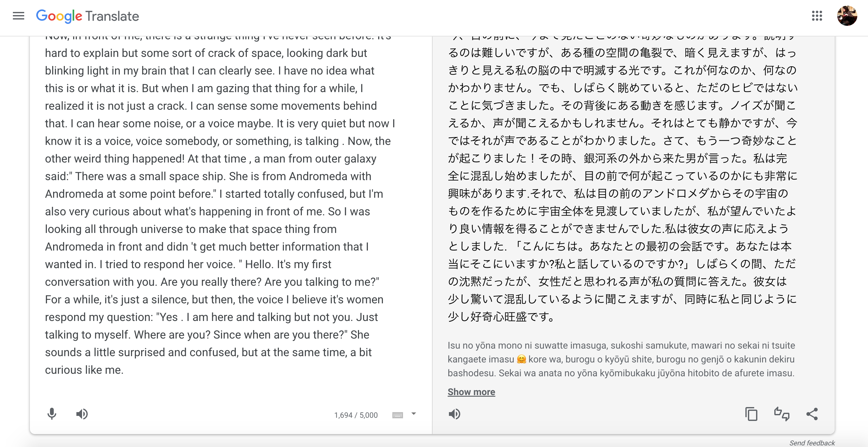Rate this translation with thumbs icon
Screen dimensions: 868x447
point(782,414)
